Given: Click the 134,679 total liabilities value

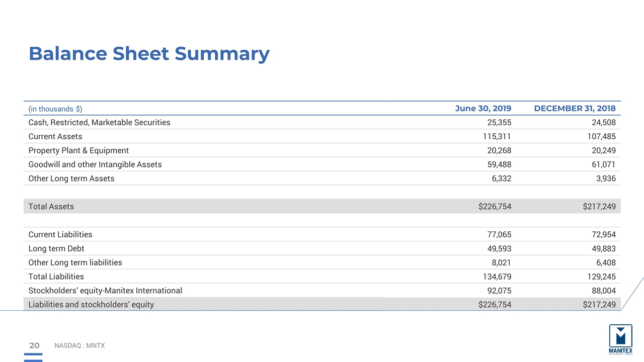Looking at the screenshot, I should click(497, 277).
